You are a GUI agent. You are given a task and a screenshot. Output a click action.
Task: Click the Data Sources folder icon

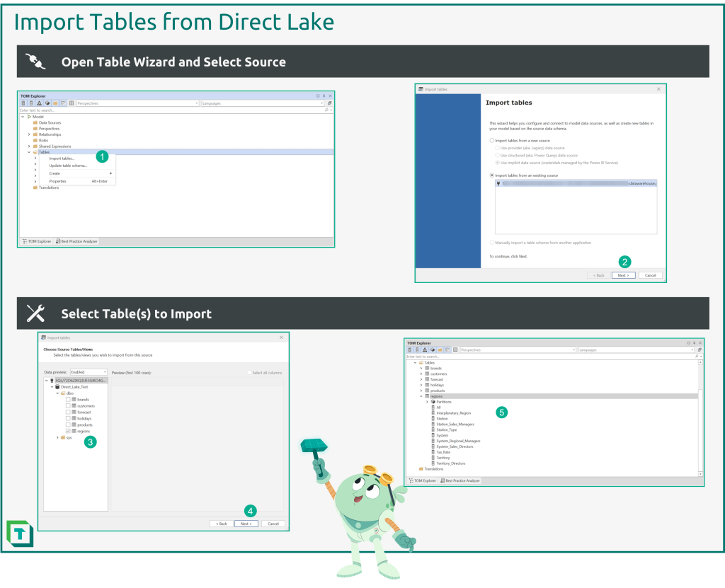(x=35, y=122)
